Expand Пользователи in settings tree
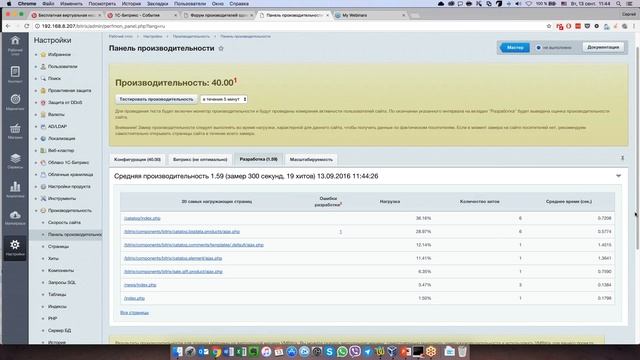 click(36, 67)
